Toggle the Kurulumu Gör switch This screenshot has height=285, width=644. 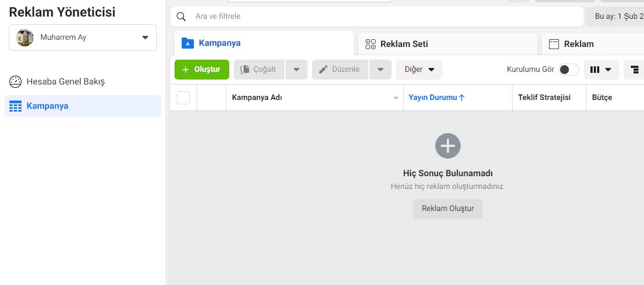568,70
